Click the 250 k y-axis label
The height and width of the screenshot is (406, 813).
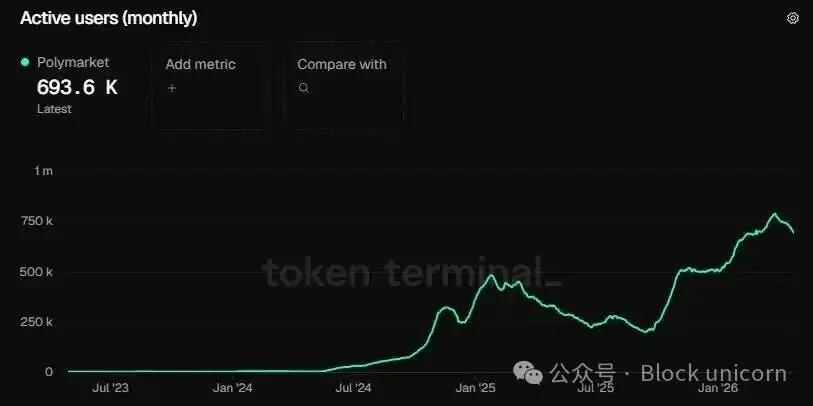[38, 322]
